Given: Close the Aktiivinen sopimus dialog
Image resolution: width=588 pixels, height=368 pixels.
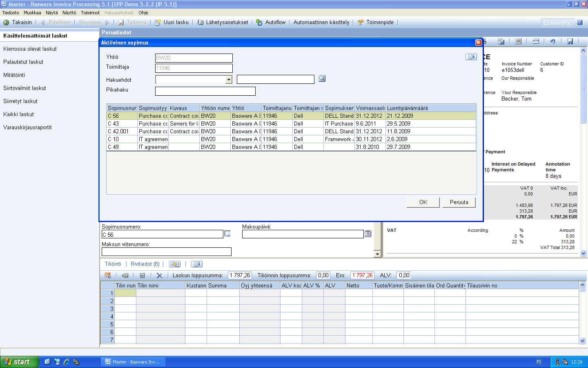Looking at the screenshot, I should point(478,43).
